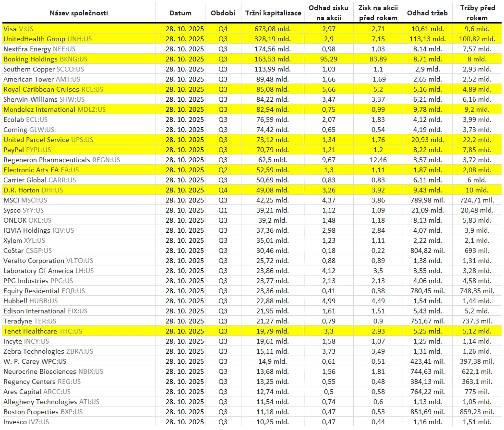Click the Období column header
This screenshot has width=504, height=430.
tap(223, 13)
